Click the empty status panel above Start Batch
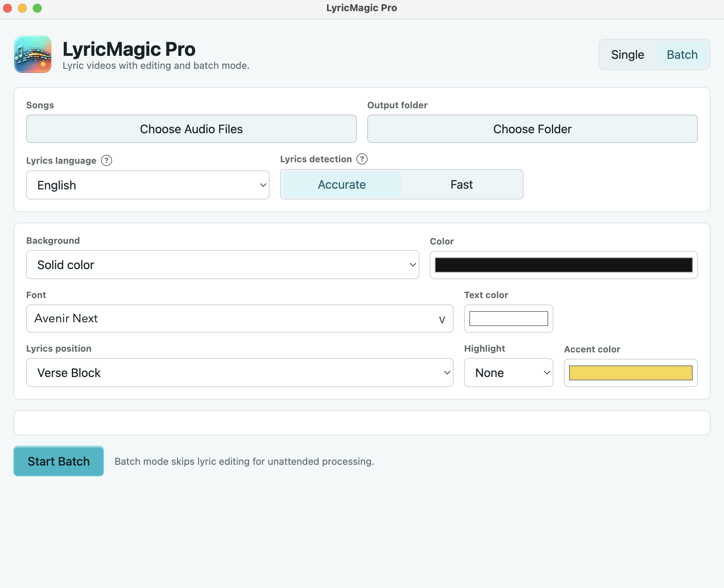This screenshot has height=588, width=724. coord(362,423)
